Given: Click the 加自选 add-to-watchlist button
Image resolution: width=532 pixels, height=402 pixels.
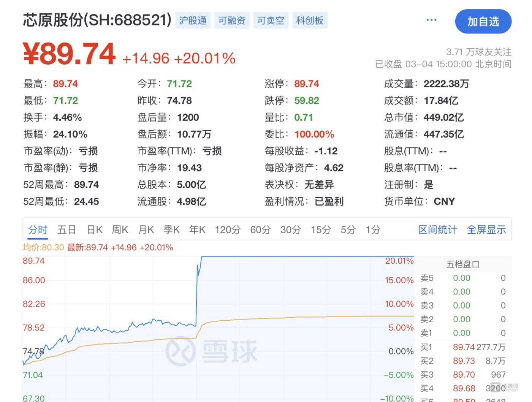Looking at the screenshot, I should pos(483,22).
